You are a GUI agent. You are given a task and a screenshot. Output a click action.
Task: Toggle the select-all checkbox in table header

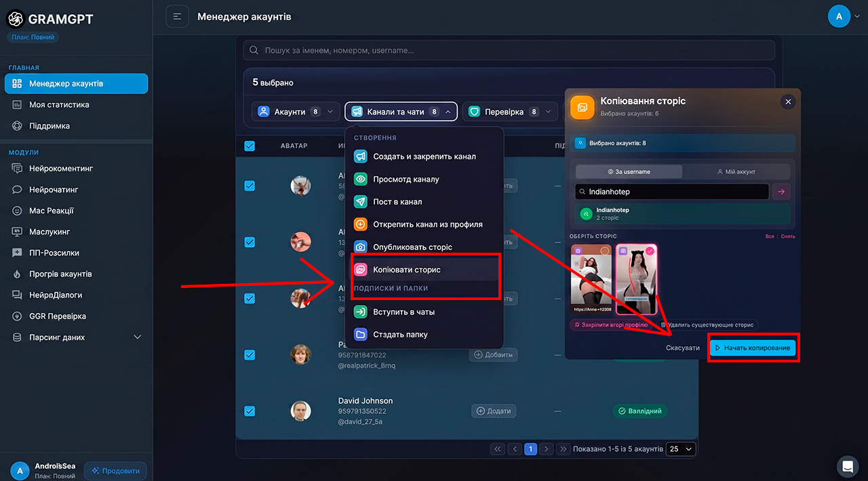[x=250, y=146]
